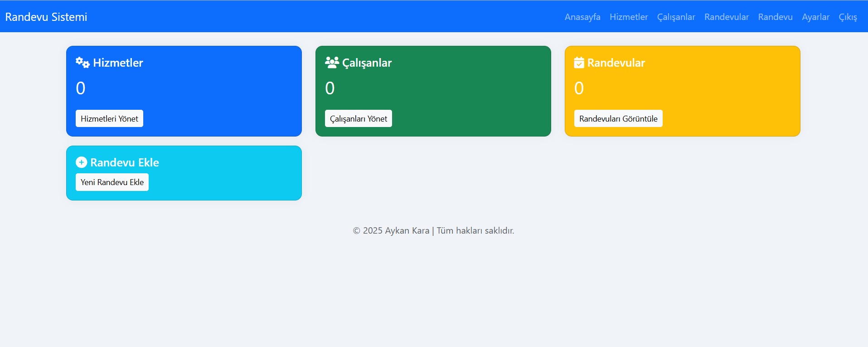
Task: Click the Aykan Kara copyright footer text
Action: [433, 230]
